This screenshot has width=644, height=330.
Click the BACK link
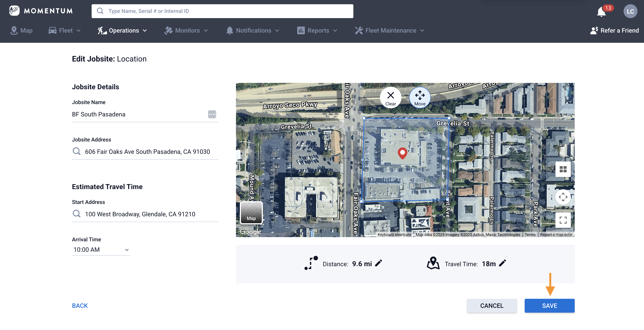click(x=80, y=306)
